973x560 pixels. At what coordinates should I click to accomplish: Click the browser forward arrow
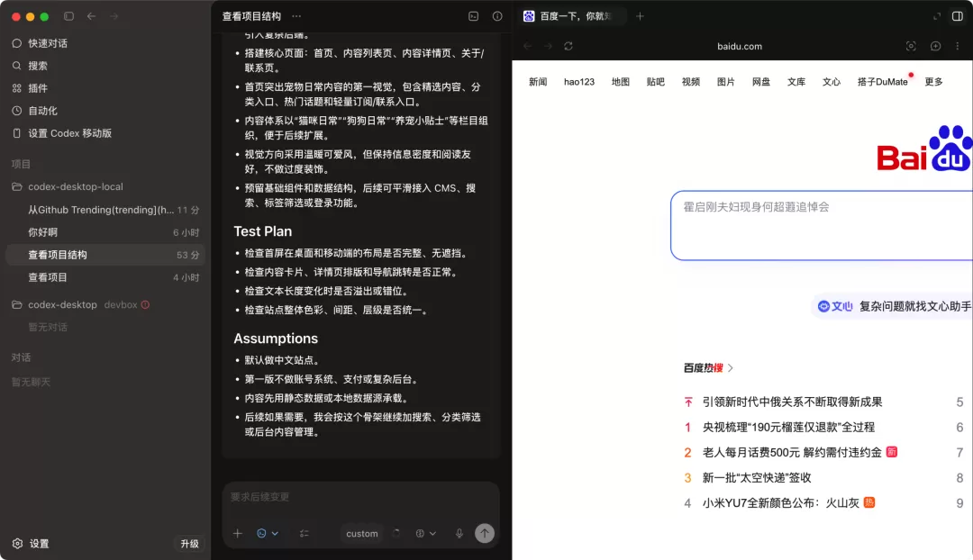click(x=548, y=46)
